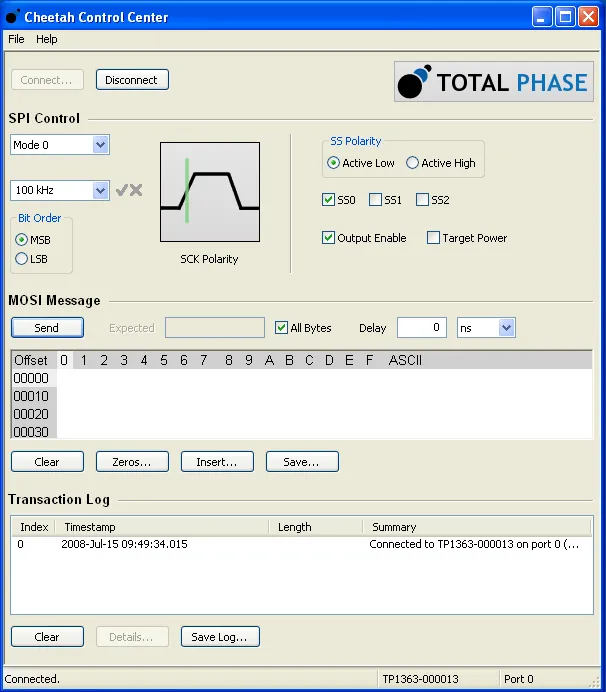The width and height of the screenshot is (606, 692).
Task: Uncheck the SS0 checkbox
Action: click(328, 199)
